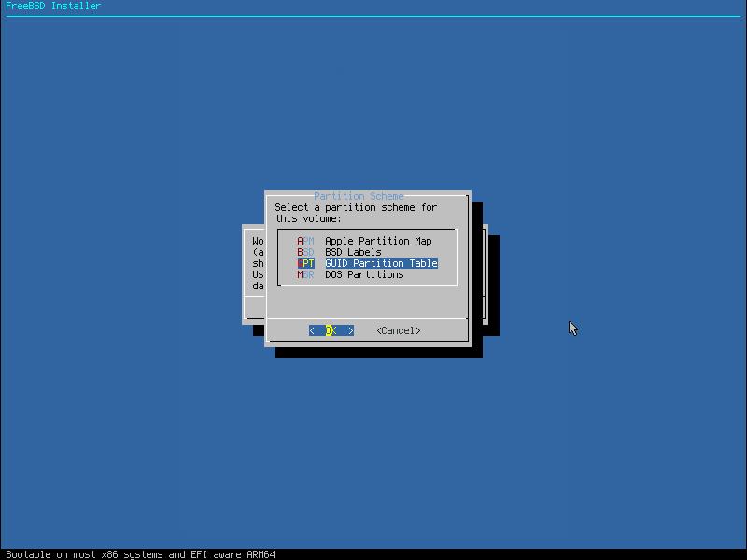Viewport: 747px width, 560px height.
Task: Click the Partition Scheme dialog title
Action: 359,196
